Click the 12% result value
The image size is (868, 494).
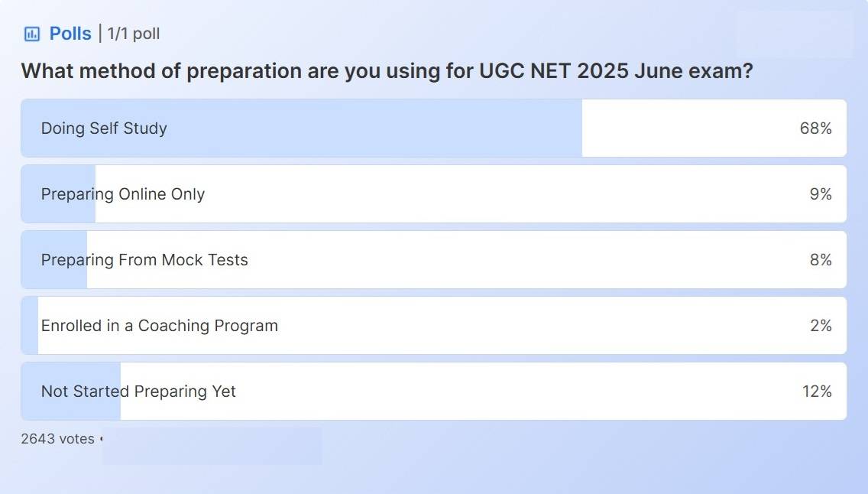click(816, 392)
